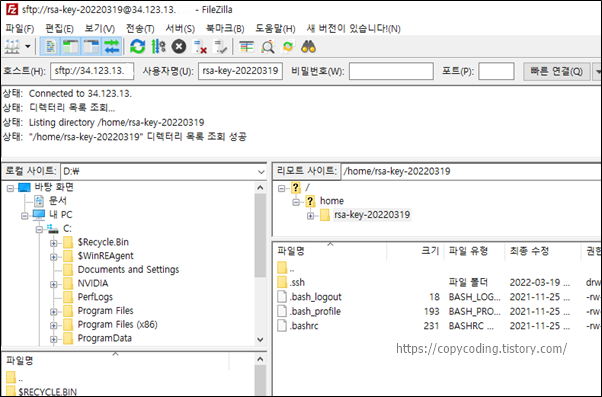602x397 pixels.
Task: Open quick connect history dropdown arrow
Action: coord(597,71)
